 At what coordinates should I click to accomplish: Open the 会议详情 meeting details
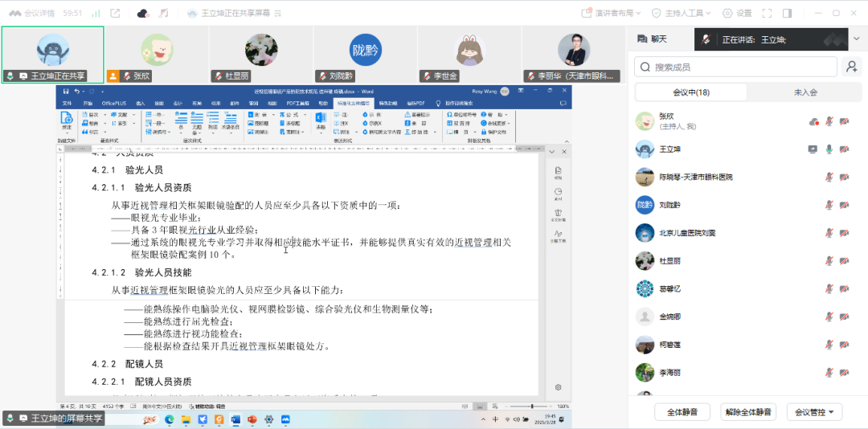tap(31, 14)
